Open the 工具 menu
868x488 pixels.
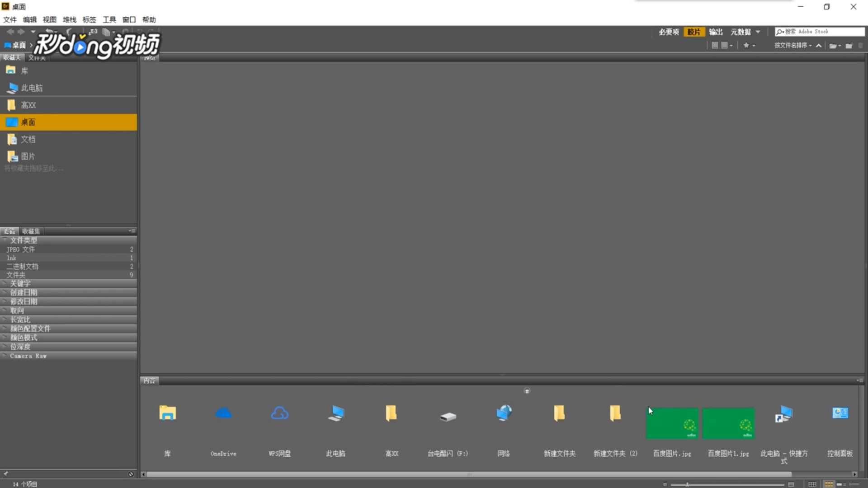coord(109,19)
